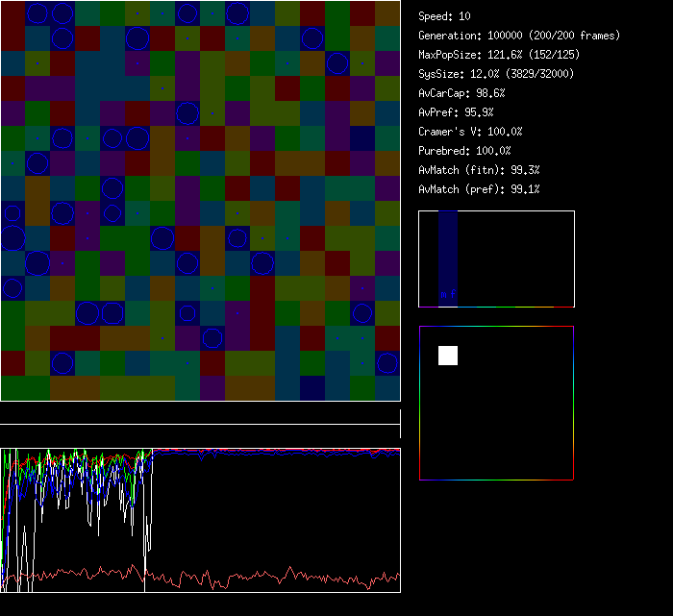
Task: Click the AvPref 95.9% value
Action: (x=457, y=112)
